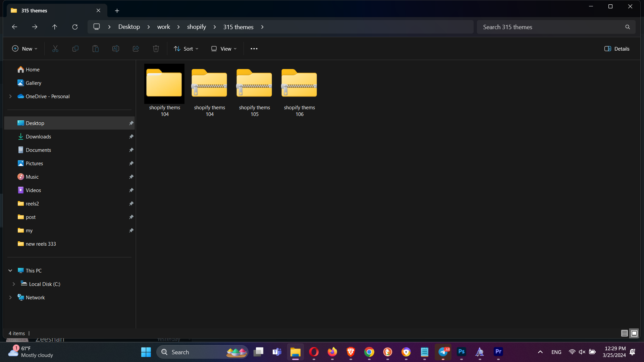Open Brave browser from the taskbar

(351, 352)
